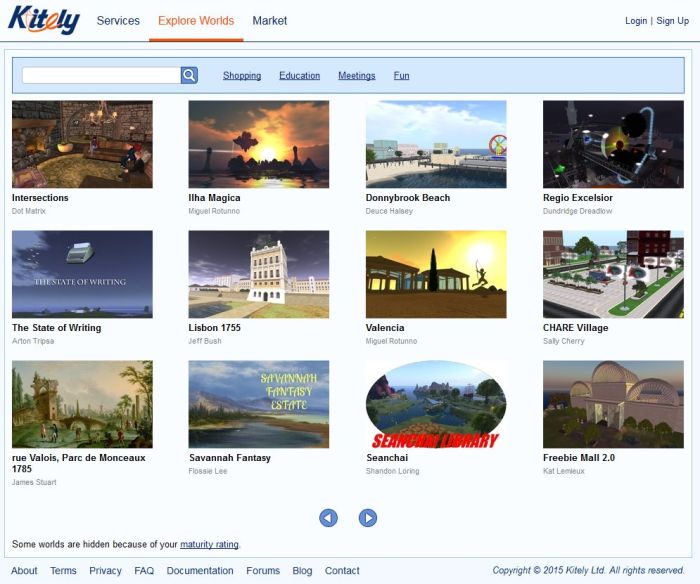Filter worlds by Fun
This screenshot has width=700, height=584.
[401, 75]
